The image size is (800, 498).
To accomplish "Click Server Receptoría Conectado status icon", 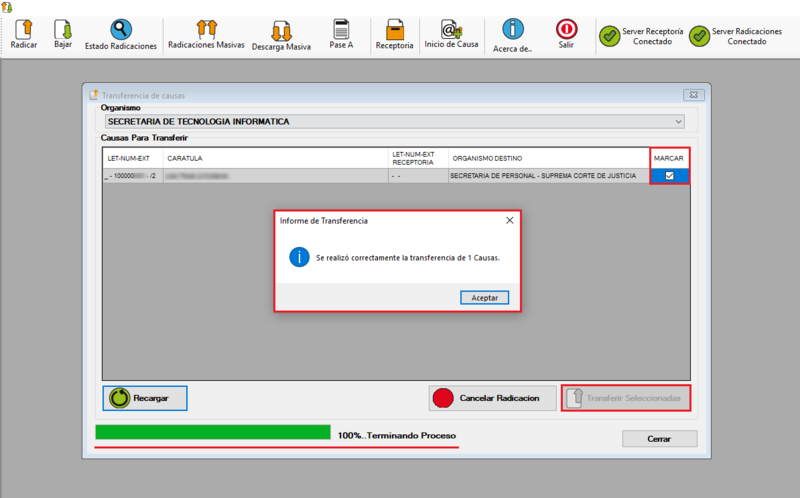I will pos(610,36).
